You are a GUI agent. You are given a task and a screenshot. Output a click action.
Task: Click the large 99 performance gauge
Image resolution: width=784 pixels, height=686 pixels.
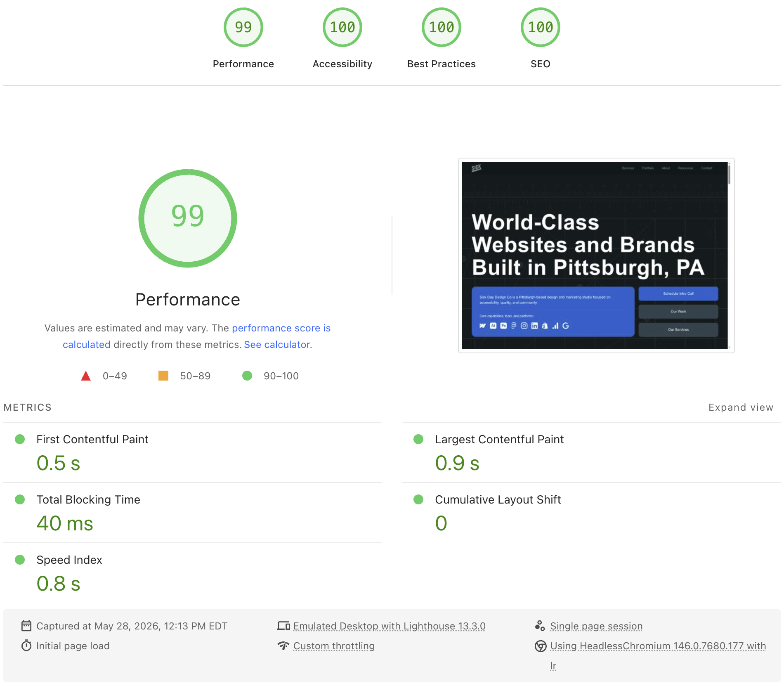click(x=188, y=218)
